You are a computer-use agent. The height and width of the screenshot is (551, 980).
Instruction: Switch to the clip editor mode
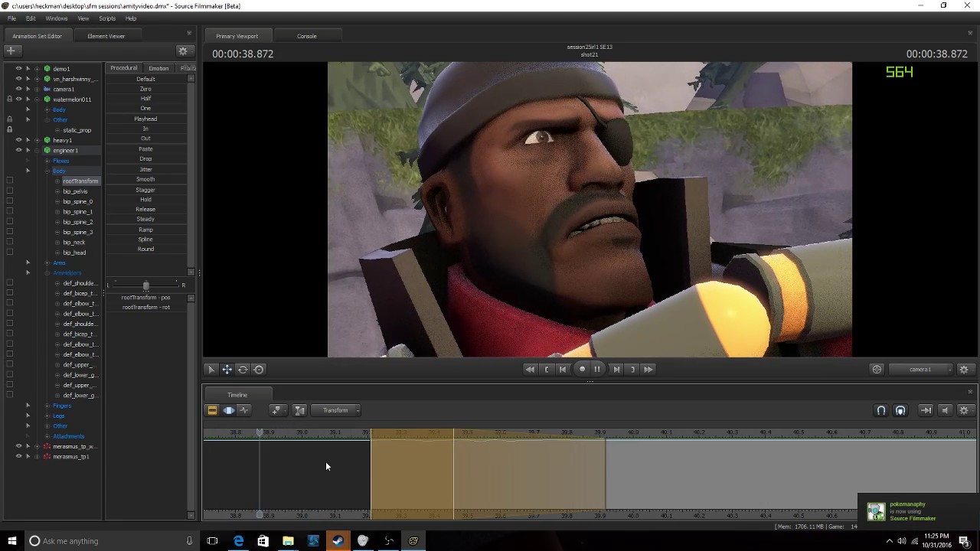click(212, 410)
